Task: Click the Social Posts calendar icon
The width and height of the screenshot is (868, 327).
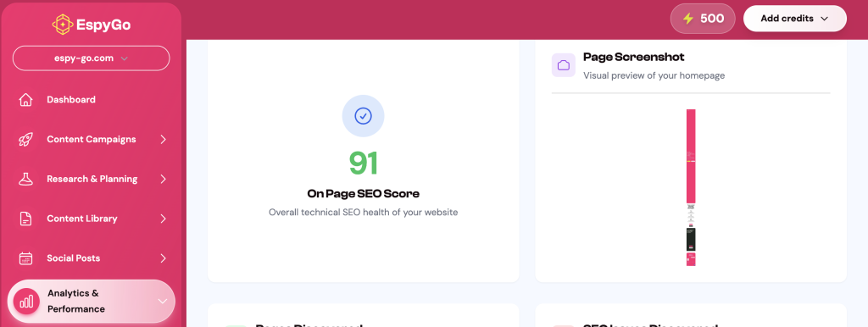Action: pos(25,258)
